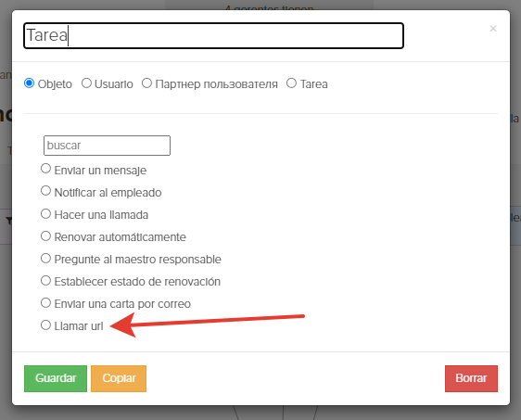Click the Enviar un mensaje label text

(x=100, y=171)
